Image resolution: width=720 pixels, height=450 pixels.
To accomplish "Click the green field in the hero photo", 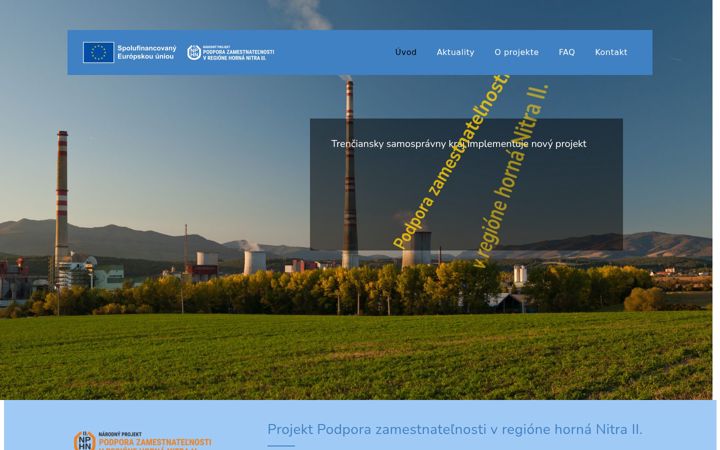I will coord(356,356).
